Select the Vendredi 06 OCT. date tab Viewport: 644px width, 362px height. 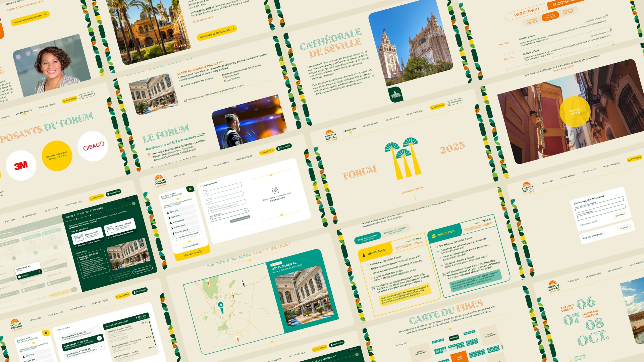[532, 21]
